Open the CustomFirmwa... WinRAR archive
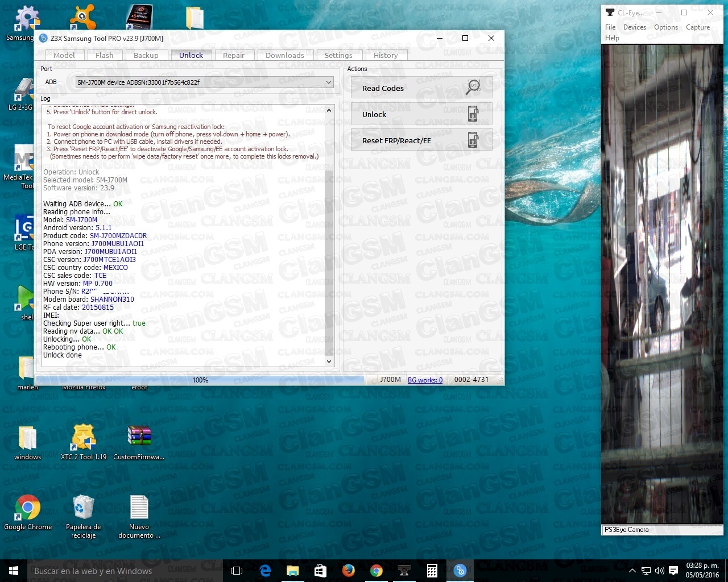This screenshot has height=582, width=728. pyautogui.click(x=139, y=443)
